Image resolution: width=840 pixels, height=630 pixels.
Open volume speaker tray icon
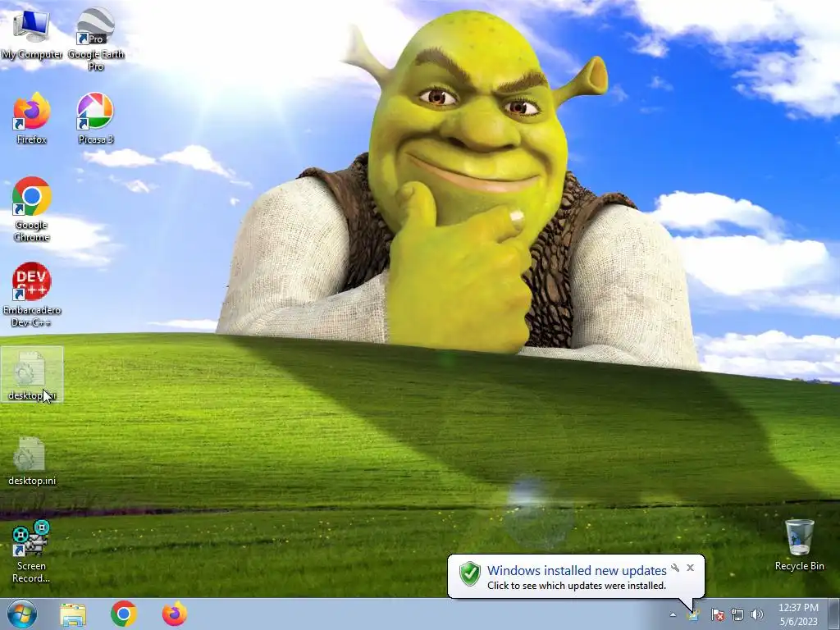pyautogui.click(x=757, y=614)
